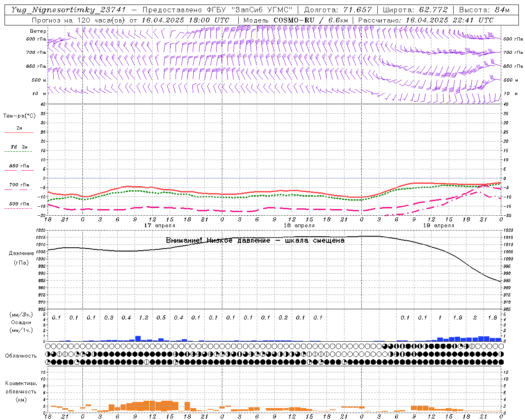Click the 500 гПа temperature legend label
525x420 pixels.
click(x=19, y=204)
